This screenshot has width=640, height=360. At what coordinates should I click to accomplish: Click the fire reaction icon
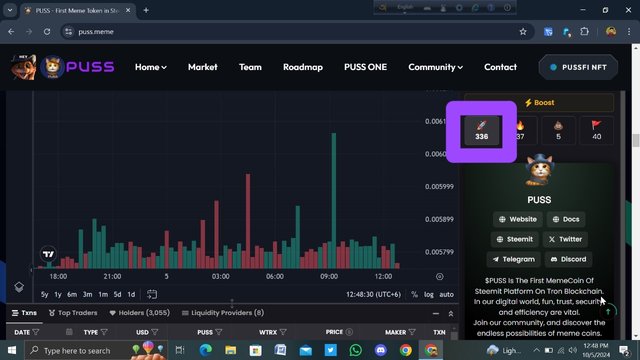[520, 131]
